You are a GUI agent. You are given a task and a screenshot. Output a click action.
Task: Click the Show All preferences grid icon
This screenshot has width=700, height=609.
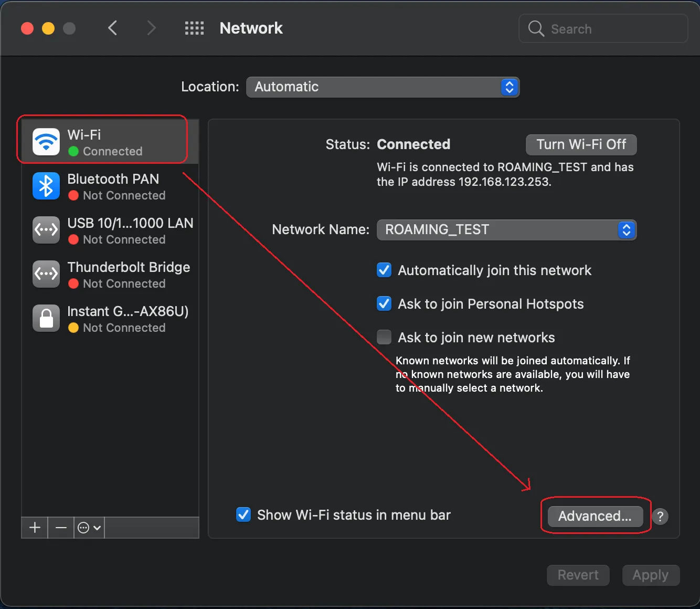(194, 28)
